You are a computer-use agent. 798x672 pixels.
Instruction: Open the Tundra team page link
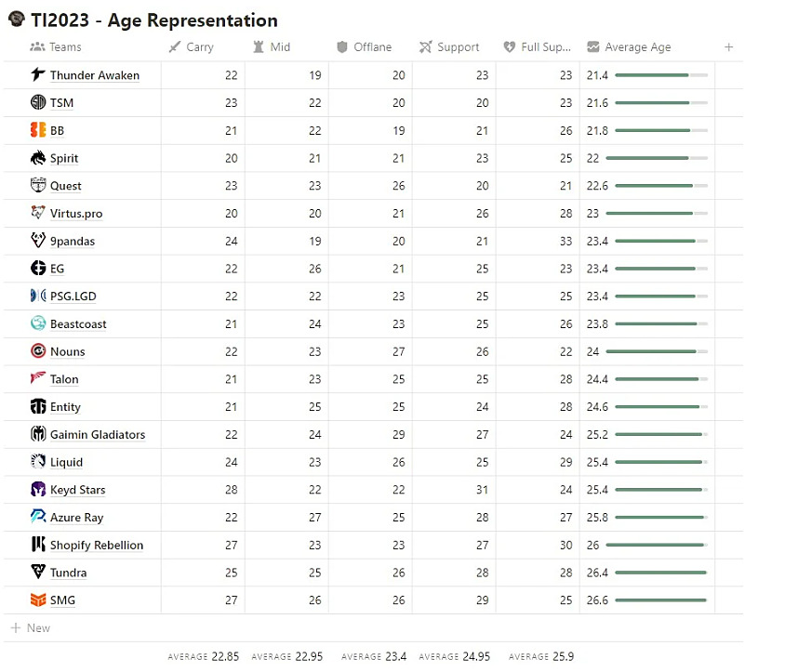[x=68, y=573]
